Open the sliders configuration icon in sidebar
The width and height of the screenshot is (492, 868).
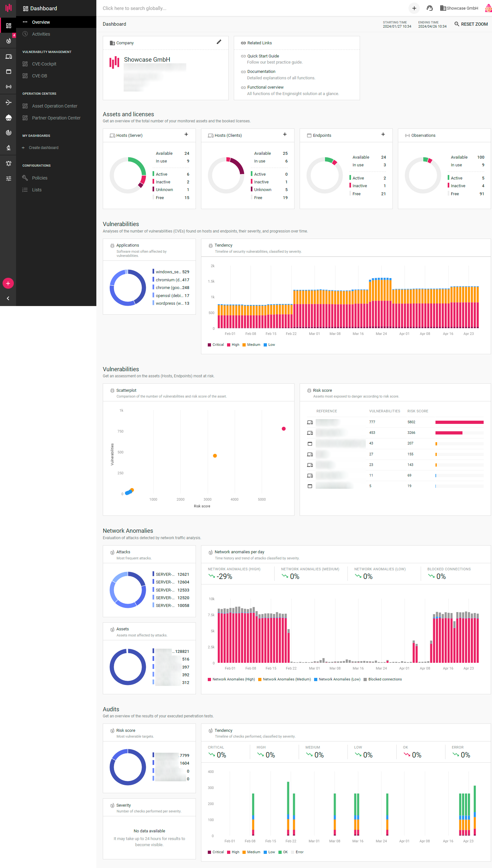(8, 179)
